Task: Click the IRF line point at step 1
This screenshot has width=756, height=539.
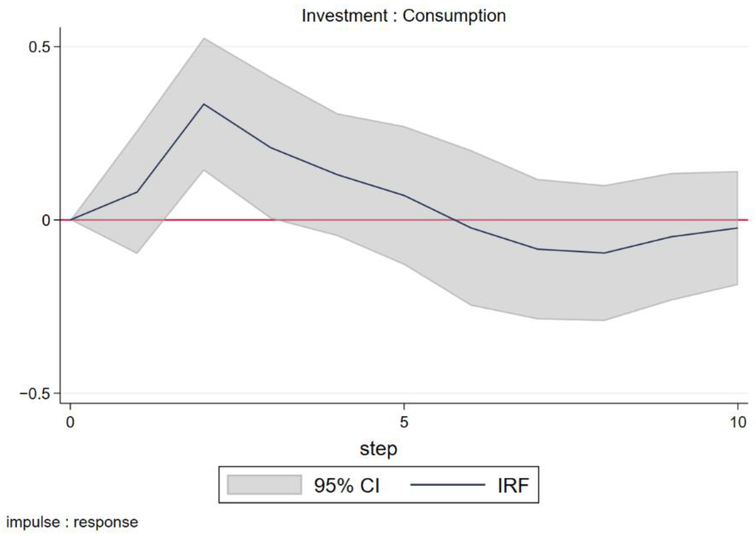Action: (x=137, y=192)
